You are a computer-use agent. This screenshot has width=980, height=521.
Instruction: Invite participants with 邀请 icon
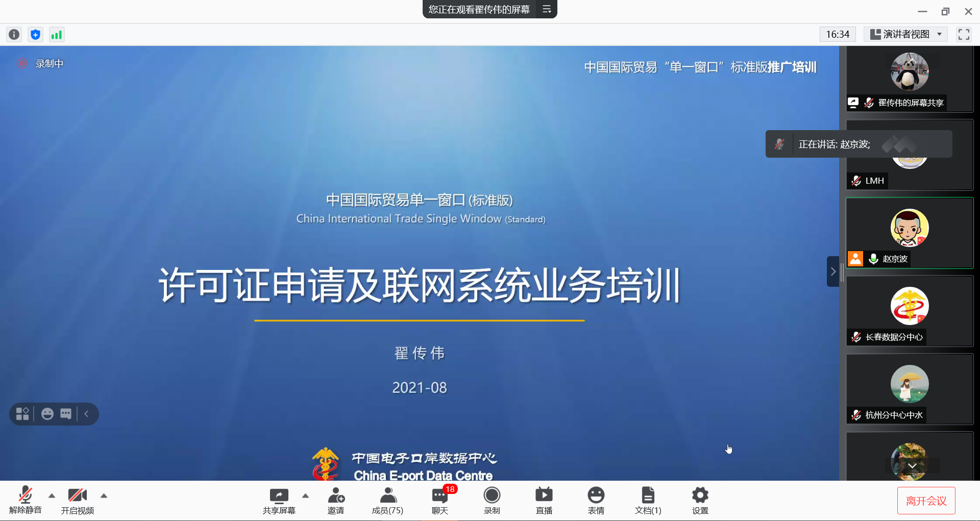click(x=336, y=500)
